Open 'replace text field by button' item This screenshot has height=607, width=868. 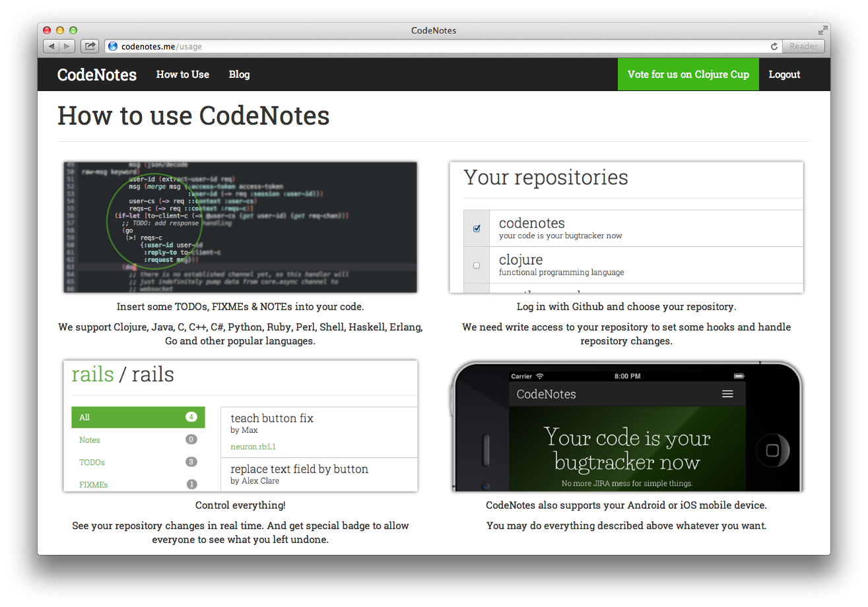[299, 469]
